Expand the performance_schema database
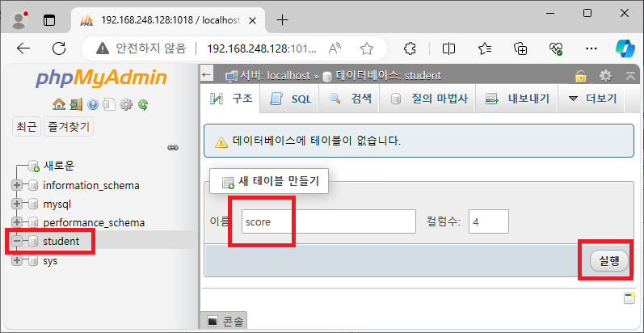This screenshot has height=333, width=644. (x=16, y=222)
